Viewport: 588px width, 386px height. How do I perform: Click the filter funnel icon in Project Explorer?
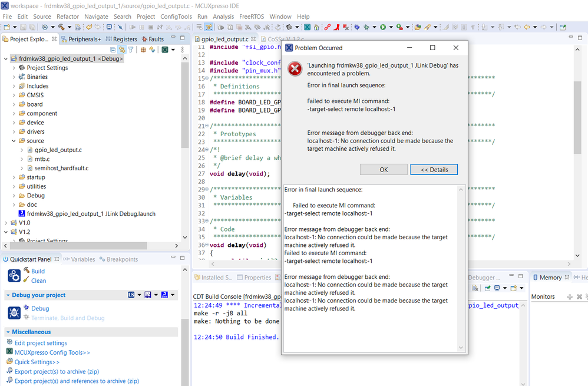coord(130,50)
